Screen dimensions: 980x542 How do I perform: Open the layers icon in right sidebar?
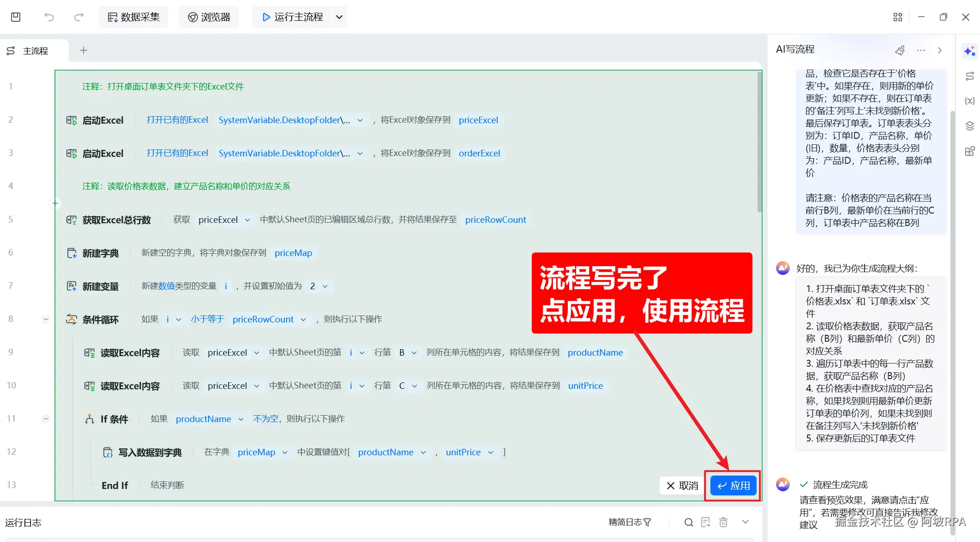[969, 126]
